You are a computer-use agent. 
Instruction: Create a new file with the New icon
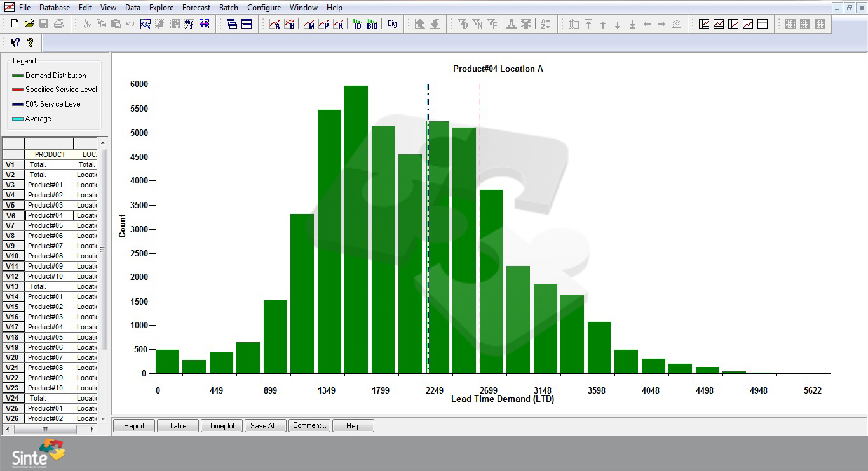point(15,24)
